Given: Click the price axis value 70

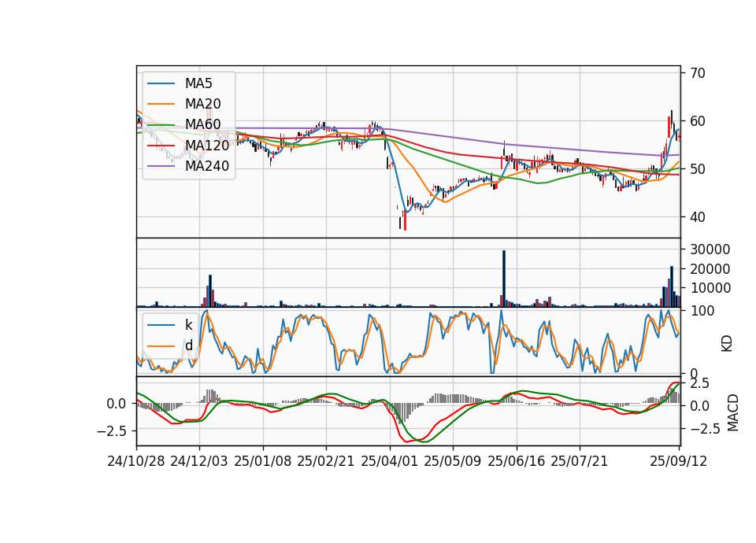Looking at the screenshot, I should [x=698, y=73].
